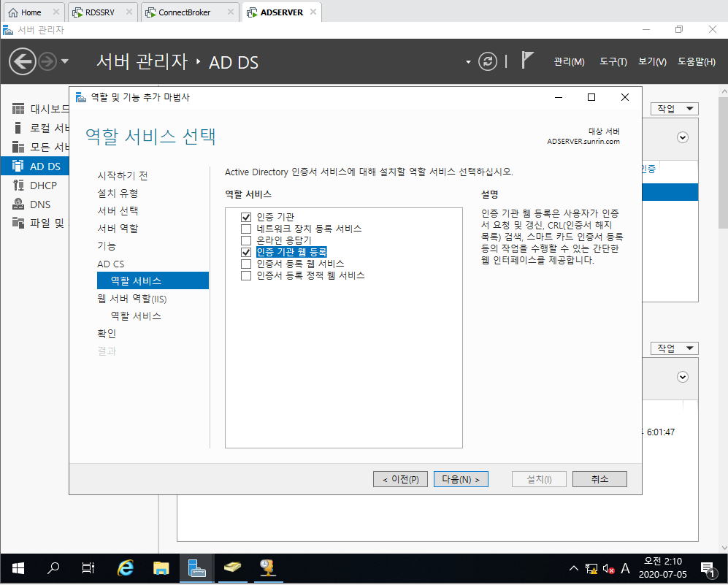Open the dropdown arrow left of the refresh icon
This screenshot has width=728, height=585.
tap(468, 62)
